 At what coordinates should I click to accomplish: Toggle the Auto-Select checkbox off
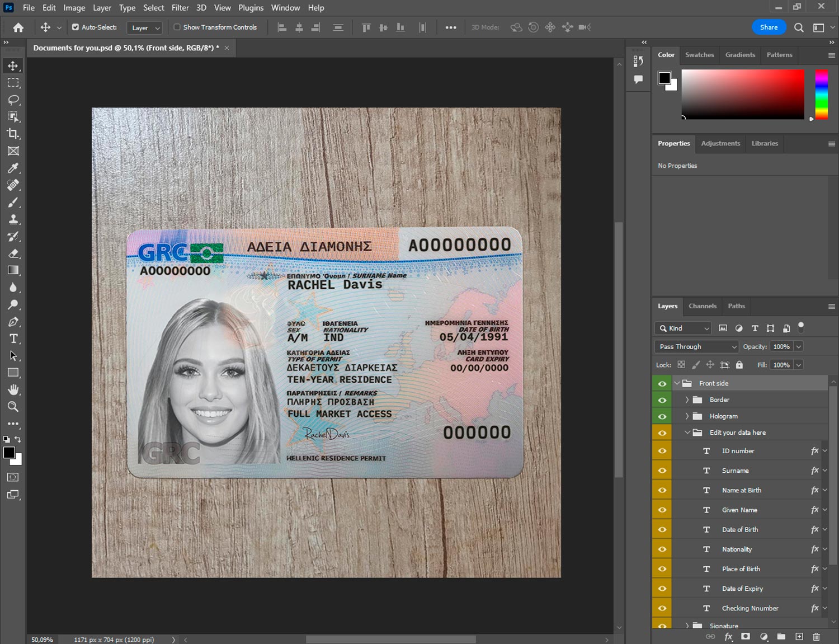74,26
